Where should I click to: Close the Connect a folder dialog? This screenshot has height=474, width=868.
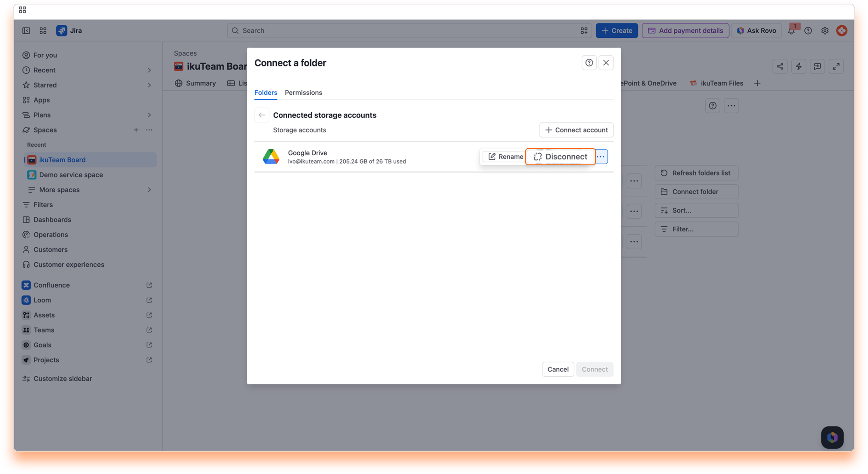(x=606, y=63)
